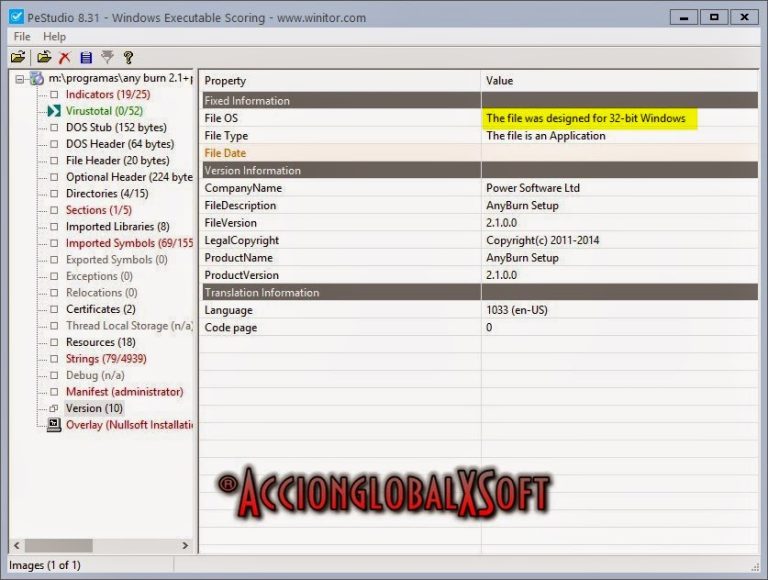Toggle checkbox next to Imported Libraries
The image size is (768, 580).
pyautogui.click(x=54, y=227)
